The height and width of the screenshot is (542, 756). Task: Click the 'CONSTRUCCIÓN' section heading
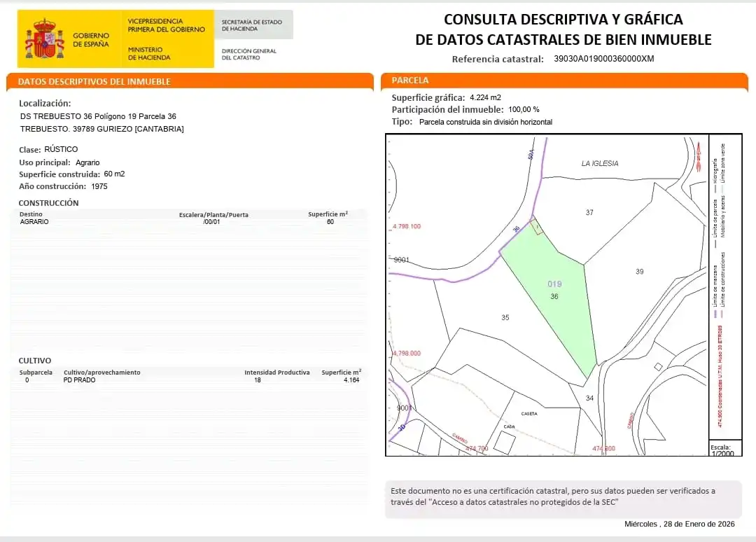(x=48, y=203)
